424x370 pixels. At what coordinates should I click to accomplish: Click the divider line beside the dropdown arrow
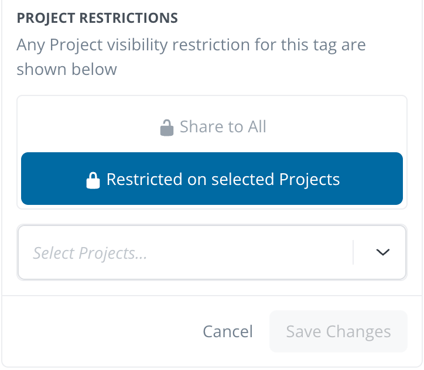[x=353, y=252]
